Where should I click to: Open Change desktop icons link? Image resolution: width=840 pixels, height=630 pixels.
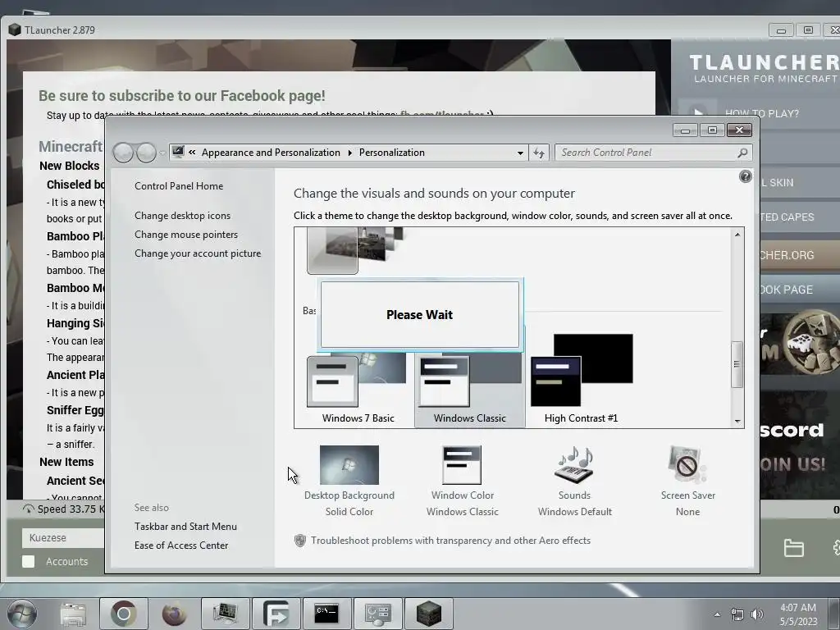(182, 216)
